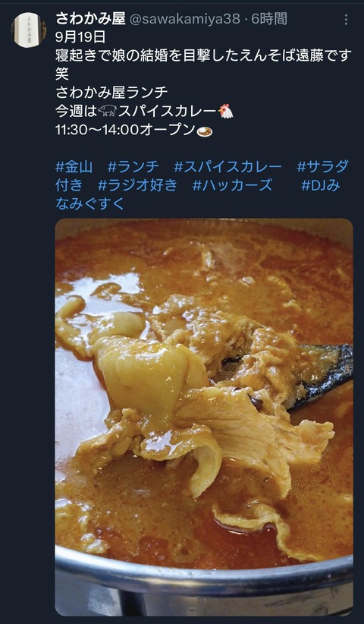Open the #スパイスカレー hashtag
Screen dimensions: 364x624
227,166
